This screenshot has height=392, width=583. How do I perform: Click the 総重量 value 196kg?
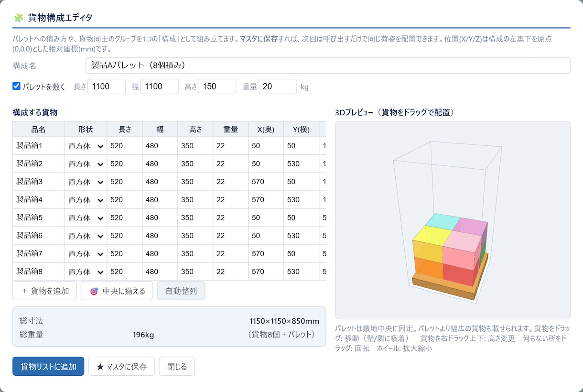point(143,335)
